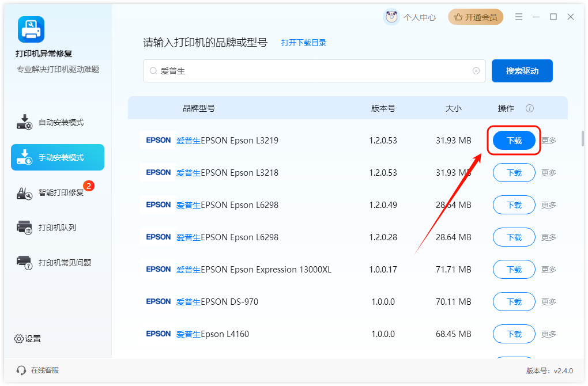Click EPSON logo in L3219 row
The width and height of the screenshot is (588, 386).
pos(159,140)
